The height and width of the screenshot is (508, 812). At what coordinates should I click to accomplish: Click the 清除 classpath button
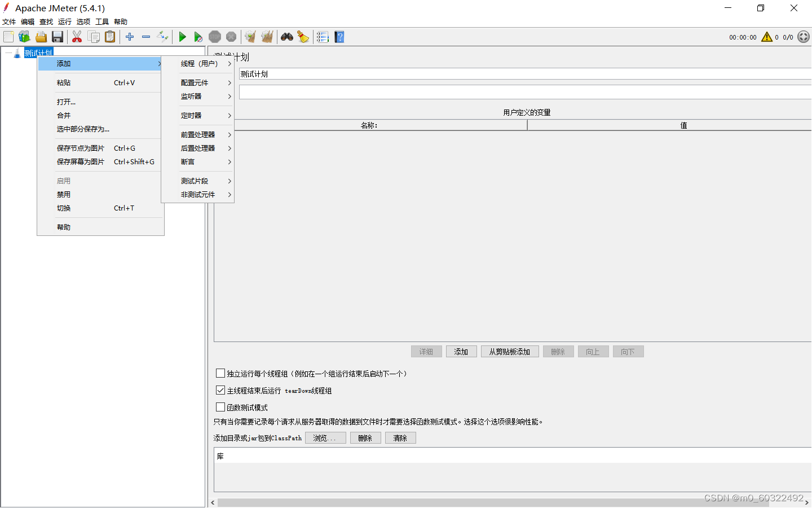[400, 438]
